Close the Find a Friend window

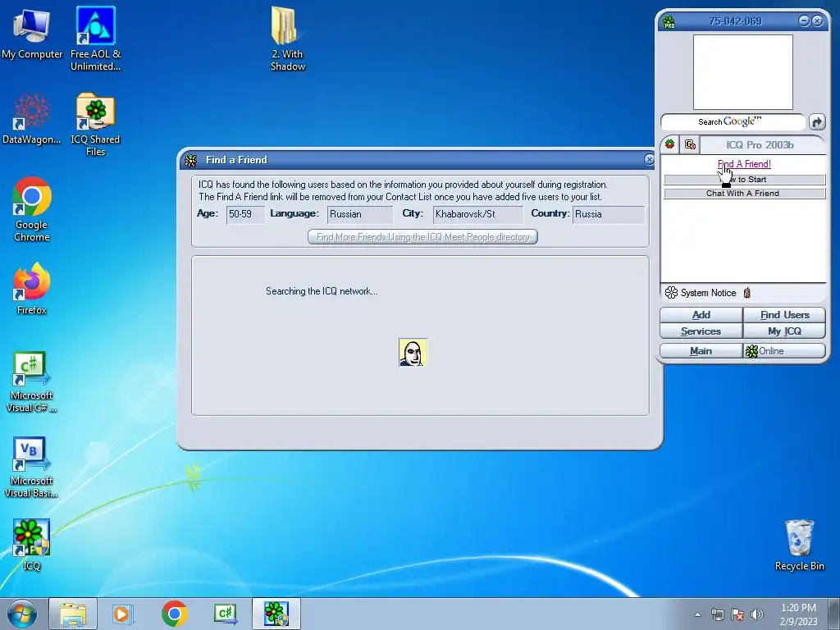(649, 160)
